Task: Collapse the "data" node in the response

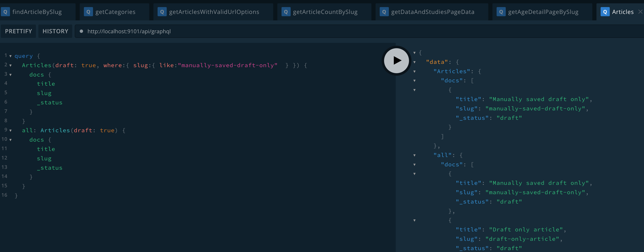Action: (415, 62)
